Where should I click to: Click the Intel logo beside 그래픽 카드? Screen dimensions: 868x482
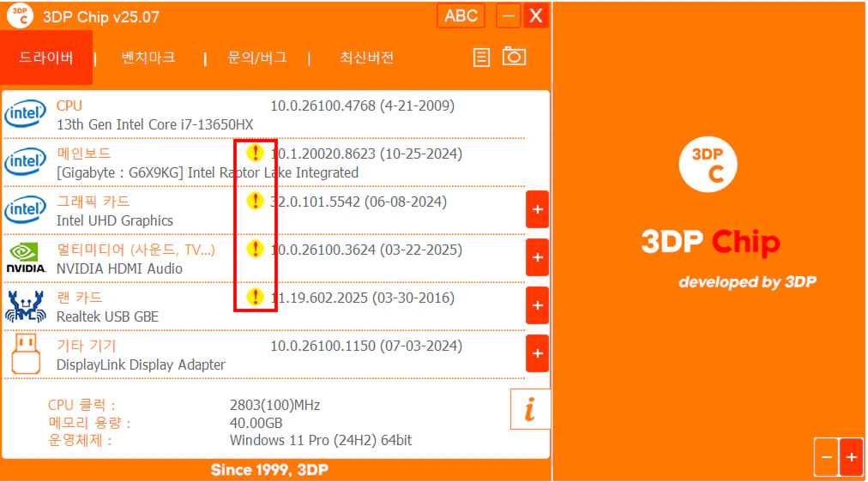point(26,210)
